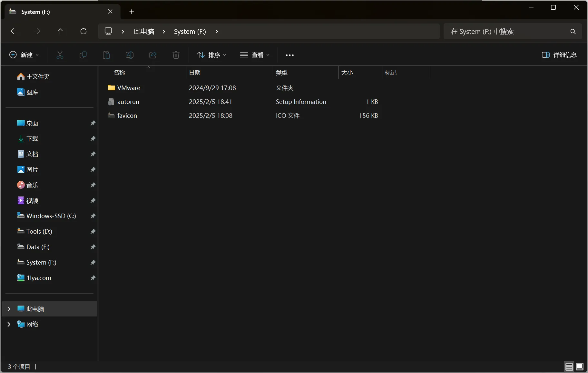The width and height of the screenshot is (588, 373).
Task: Navigate back to previous location
Action: coord(14,31)
